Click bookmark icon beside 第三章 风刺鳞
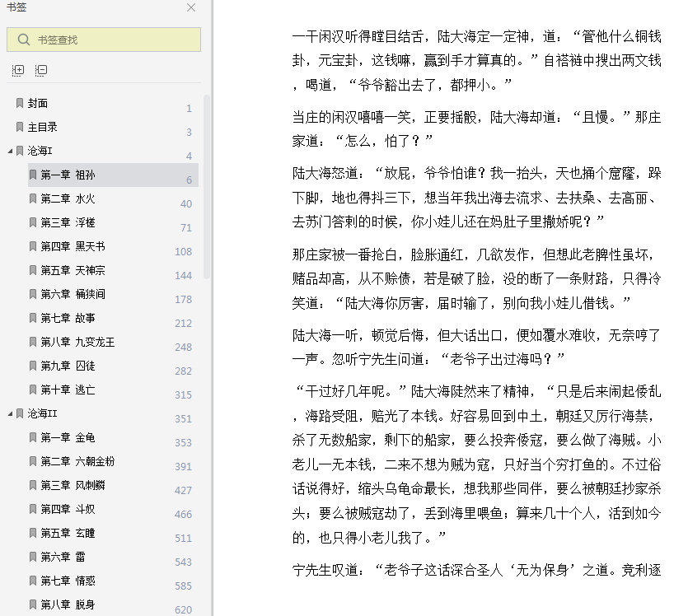The image size is (688, 616). point(33,485)
